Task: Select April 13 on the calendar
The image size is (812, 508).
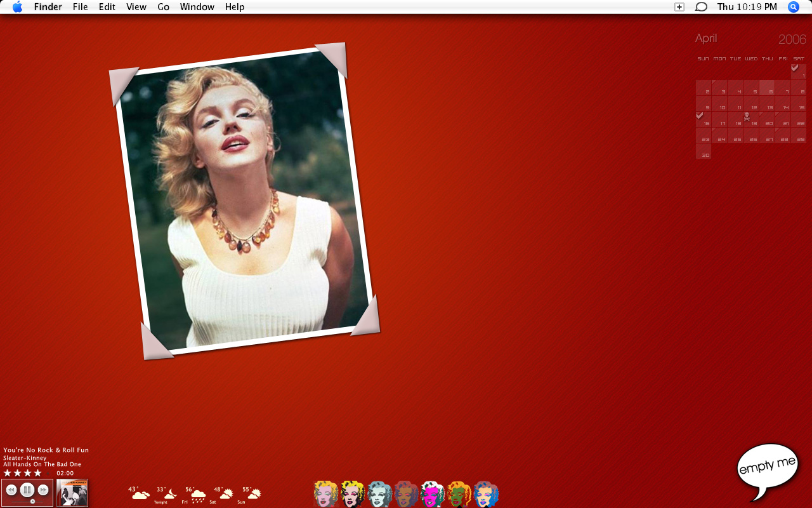Action: (x=767, y=104)
